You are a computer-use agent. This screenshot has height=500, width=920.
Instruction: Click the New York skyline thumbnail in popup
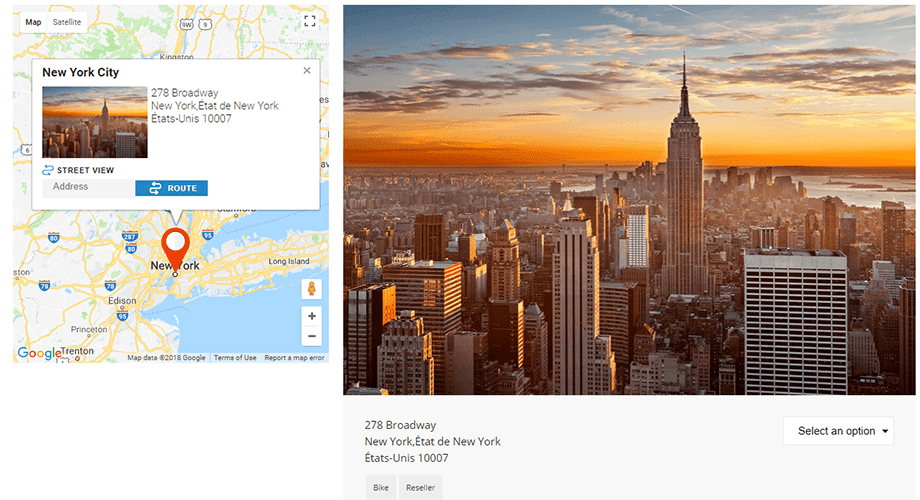[95, 122]
